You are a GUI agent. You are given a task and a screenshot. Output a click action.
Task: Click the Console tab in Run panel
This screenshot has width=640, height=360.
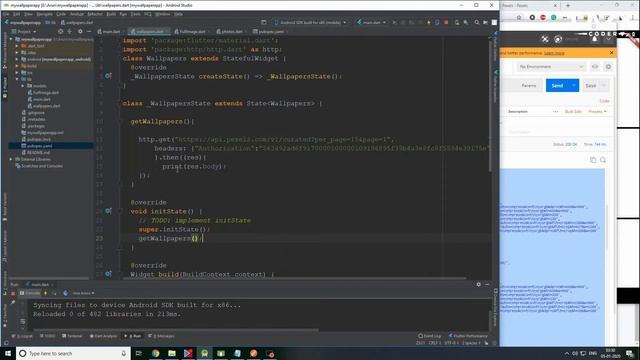click(x=30, y=293)
